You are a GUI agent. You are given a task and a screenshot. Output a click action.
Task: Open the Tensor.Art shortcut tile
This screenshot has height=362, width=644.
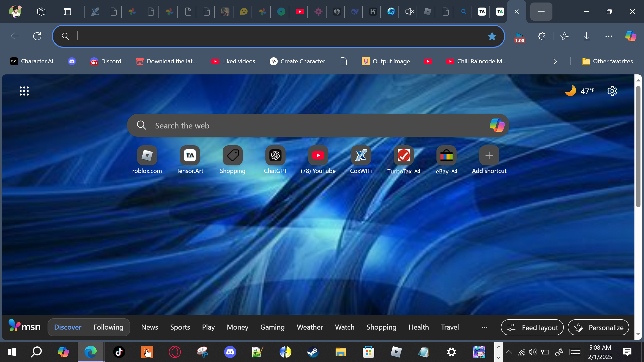190,156
